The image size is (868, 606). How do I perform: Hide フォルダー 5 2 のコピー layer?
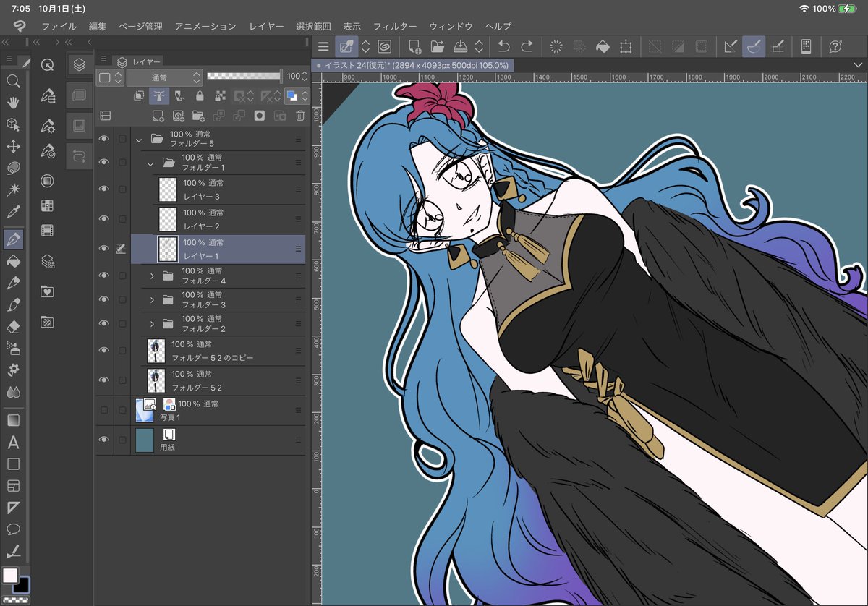coord(104,351)
